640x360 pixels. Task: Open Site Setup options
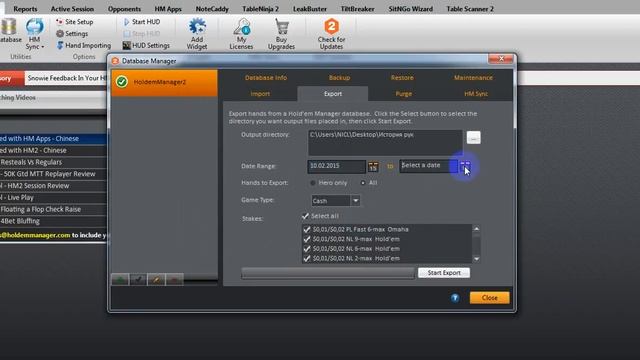75,22
